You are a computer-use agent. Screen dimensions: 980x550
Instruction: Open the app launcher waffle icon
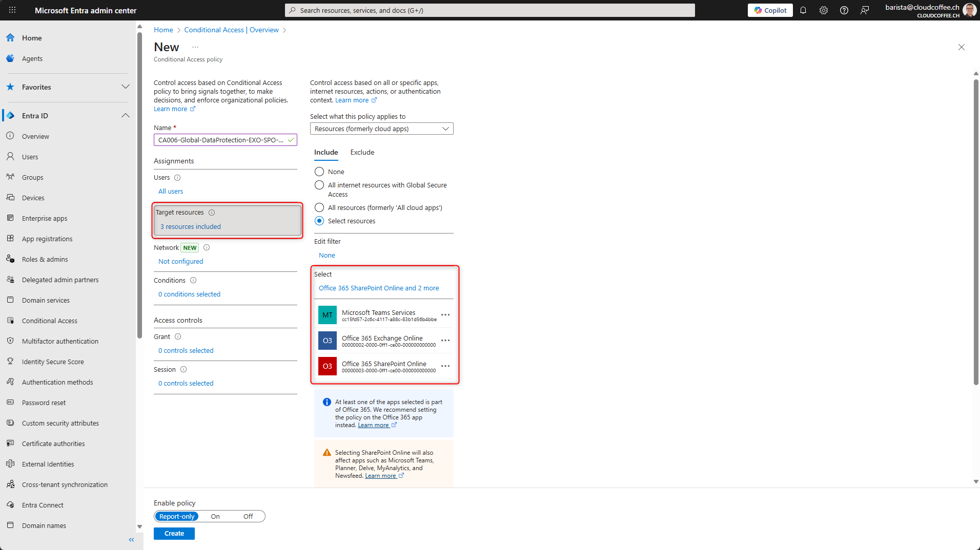pos(12,10)
